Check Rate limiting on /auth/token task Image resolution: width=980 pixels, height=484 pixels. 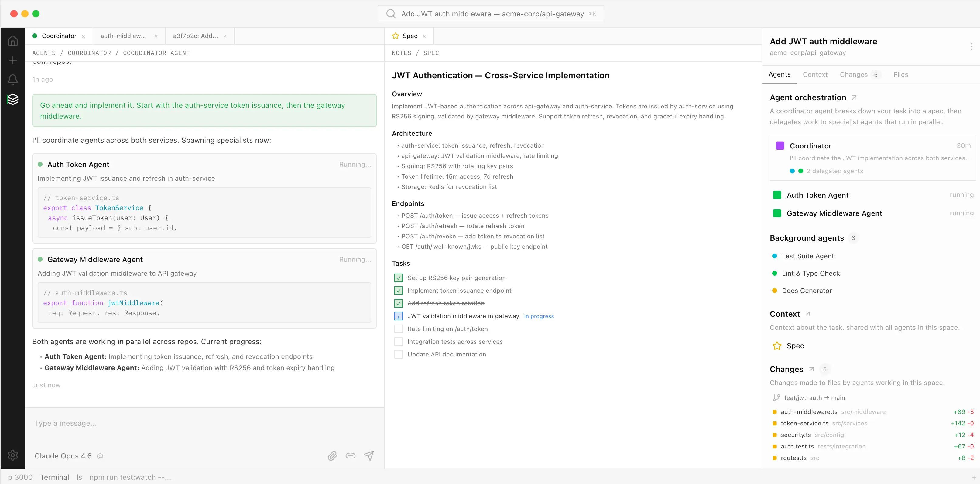[x=398, y=329]
